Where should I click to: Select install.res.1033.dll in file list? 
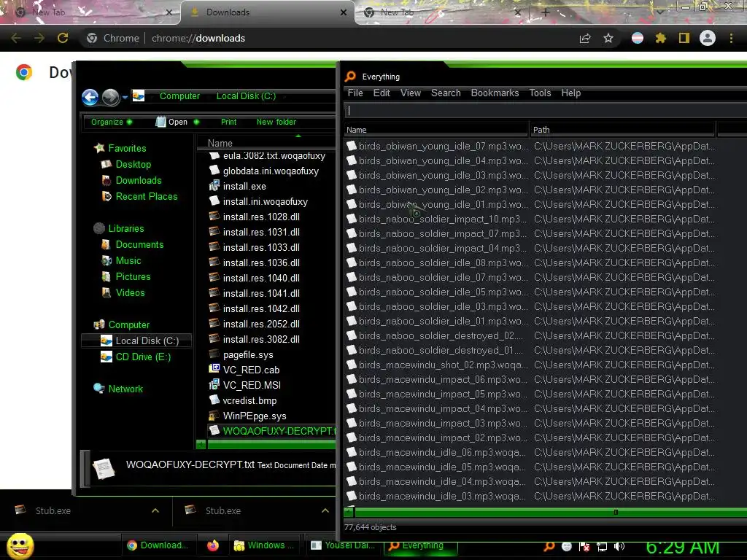coord(261,247)
